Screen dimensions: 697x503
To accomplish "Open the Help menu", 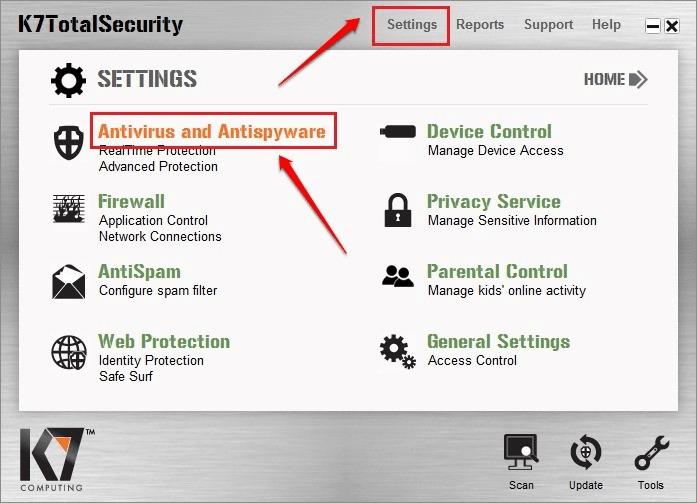I will click(x=606, y=24).
